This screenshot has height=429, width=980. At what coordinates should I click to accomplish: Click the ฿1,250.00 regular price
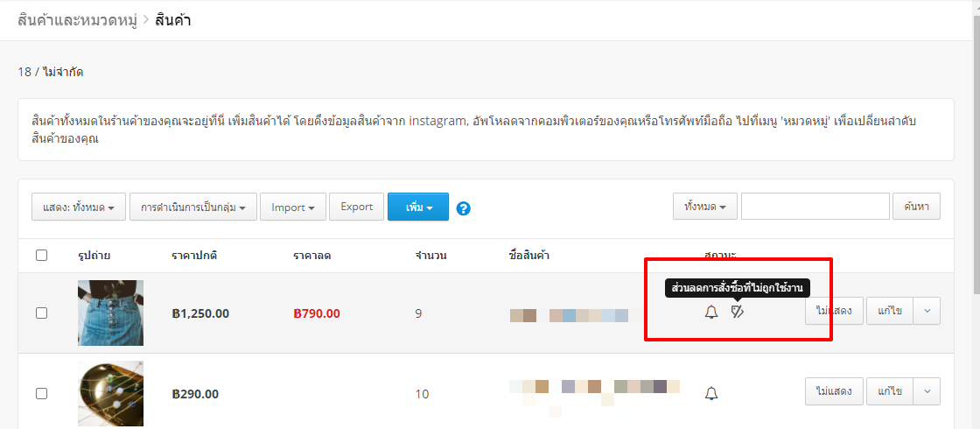click(x=200, y=313)
